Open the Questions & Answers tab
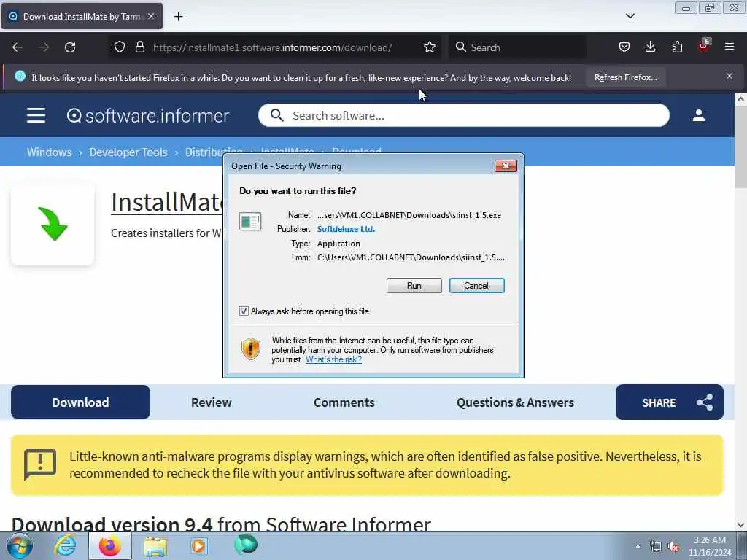The width and height of the screenshot is (747, 560). click(515, 402)
